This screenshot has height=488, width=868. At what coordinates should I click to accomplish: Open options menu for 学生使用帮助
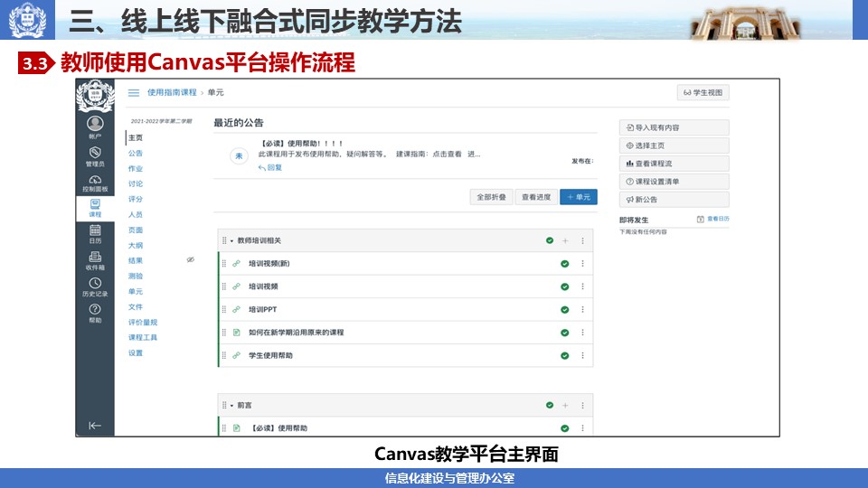[582, 356]
